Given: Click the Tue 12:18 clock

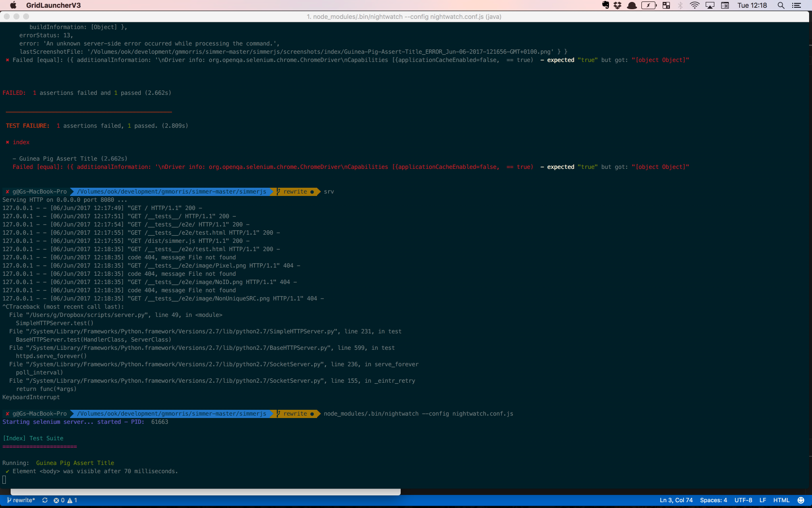Looking at the screenshot, I should [752, 5].
